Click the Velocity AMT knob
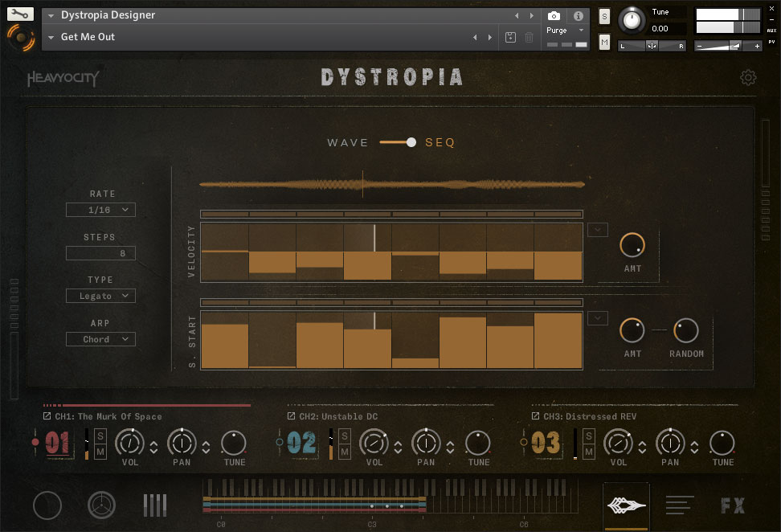This screenshot has width=781, height=532. [632, 245]
